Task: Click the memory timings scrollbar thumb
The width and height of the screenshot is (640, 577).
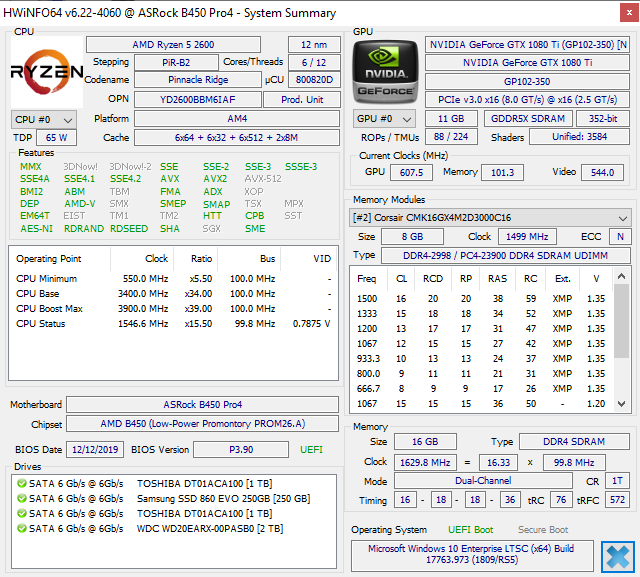Action: (621, 321)
